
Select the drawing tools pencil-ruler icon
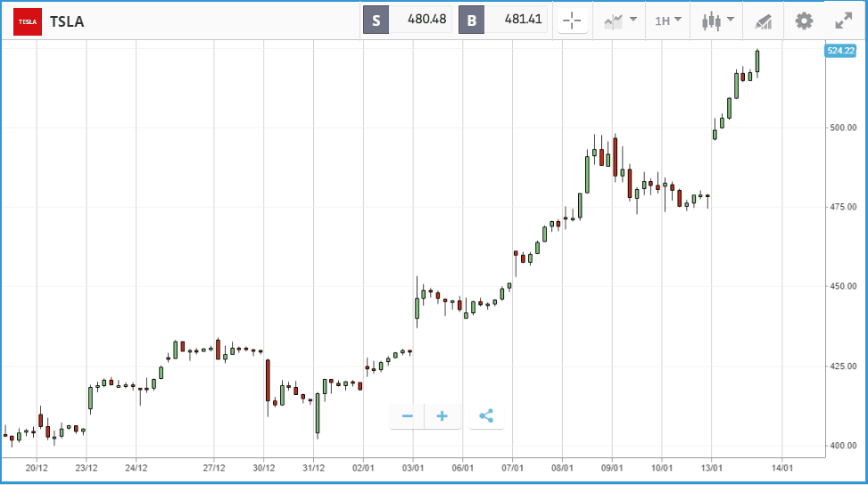point(764,21)
